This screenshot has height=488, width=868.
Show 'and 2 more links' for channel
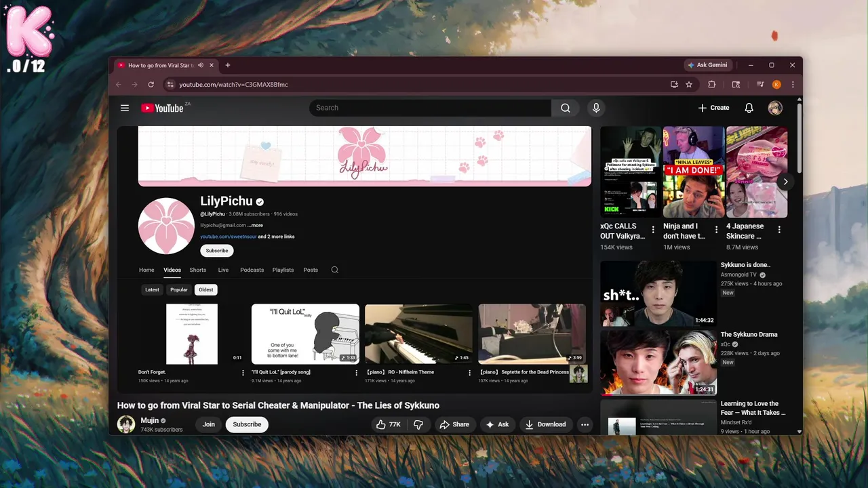276,237
